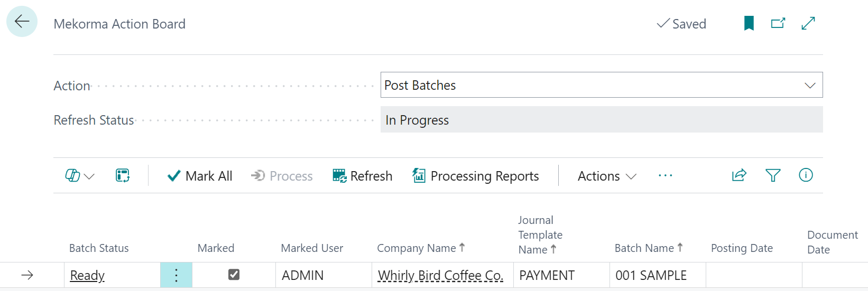Open the row's vertical three-dot menu
Viewport: 868px width, 291px height.
tap(176, 275)
